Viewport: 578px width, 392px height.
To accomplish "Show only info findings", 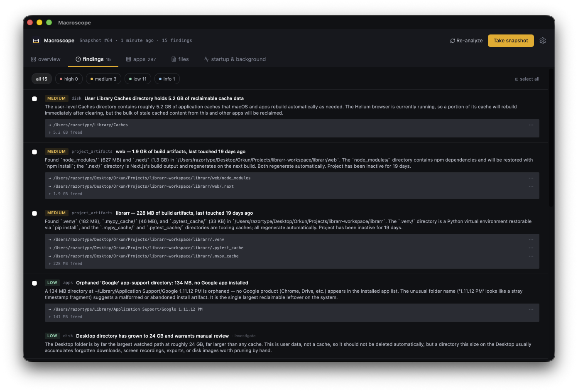I will pos(167,79).
